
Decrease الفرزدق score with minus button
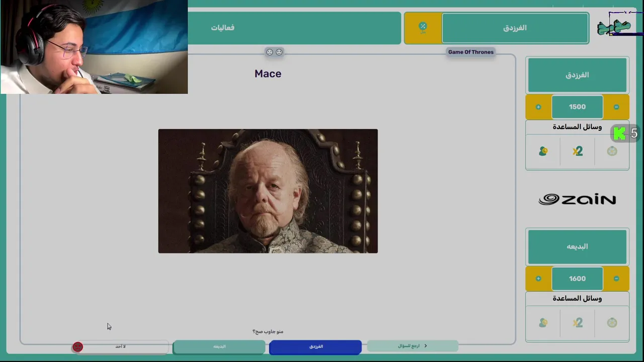tap(616, 107)
